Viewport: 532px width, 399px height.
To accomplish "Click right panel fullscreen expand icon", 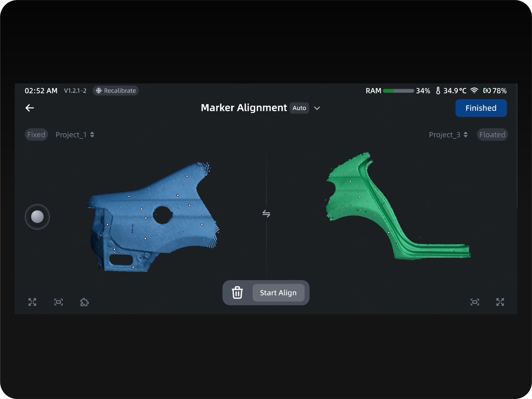I will (500, 302).
